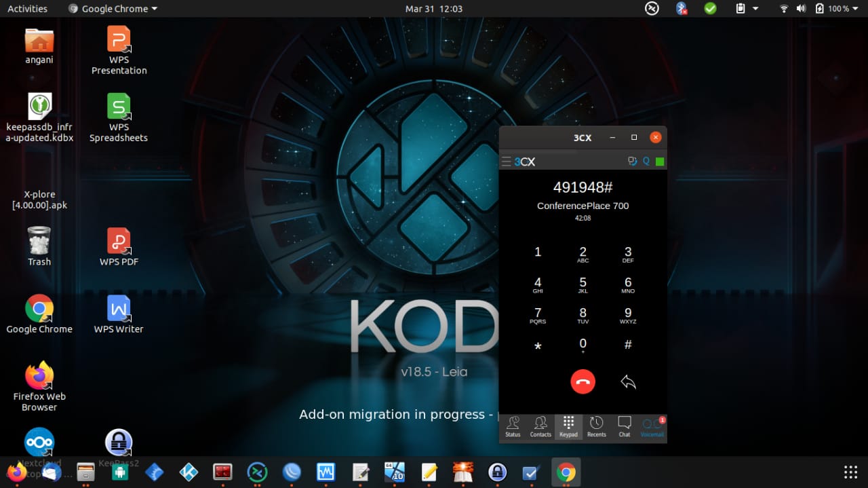This screenshot has height=488, width=868.
Task: Select WPS PDF desktop shortcut
Action: [119, 247]
